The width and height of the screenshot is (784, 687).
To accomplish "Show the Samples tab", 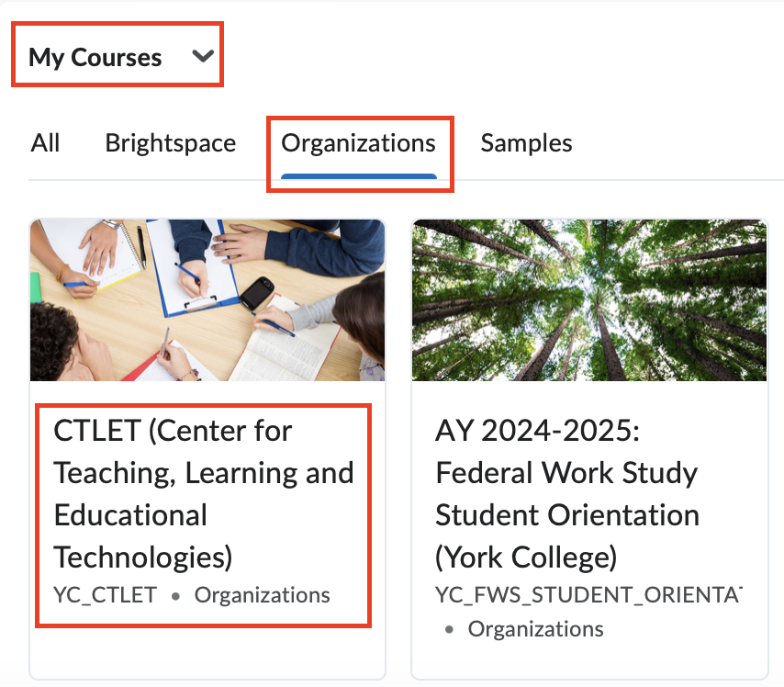I will [526, 143].
